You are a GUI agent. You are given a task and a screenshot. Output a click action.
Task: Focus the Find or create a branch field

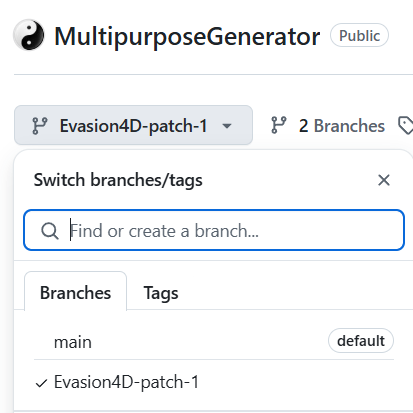214,230
